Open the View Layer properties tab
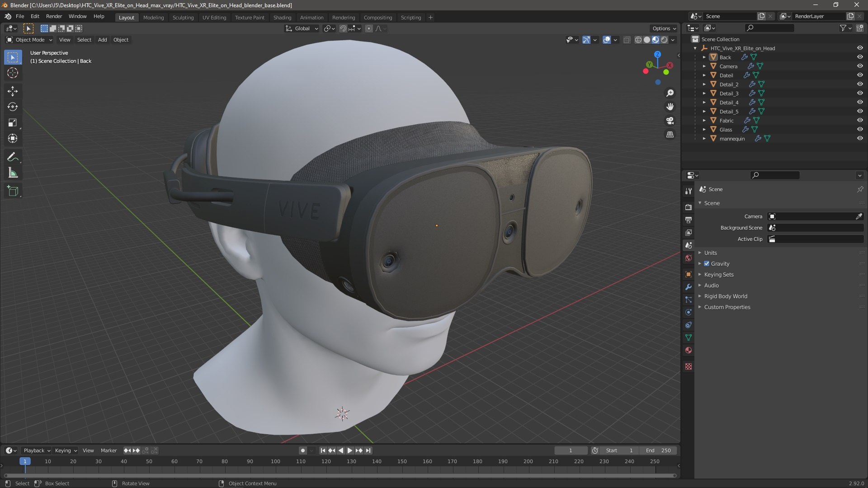The image size is (868, 488). point(689,232)
